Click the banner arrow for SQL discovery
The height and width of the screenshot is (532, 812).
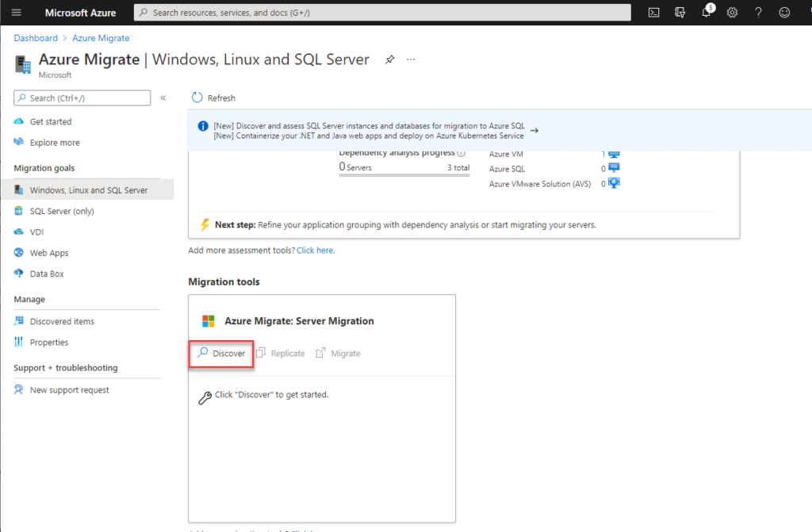coord(534,131)
